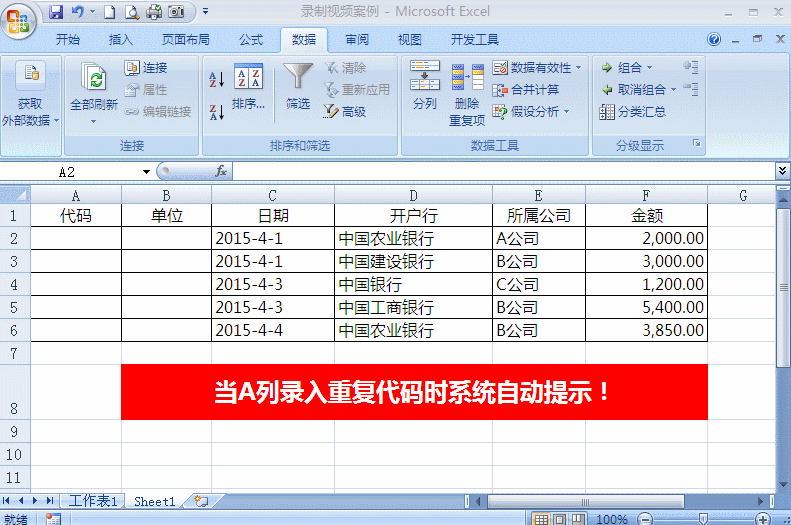Save the workbook with floppy icon
This screenshot has width=791, height=525.
coord(55,12)
